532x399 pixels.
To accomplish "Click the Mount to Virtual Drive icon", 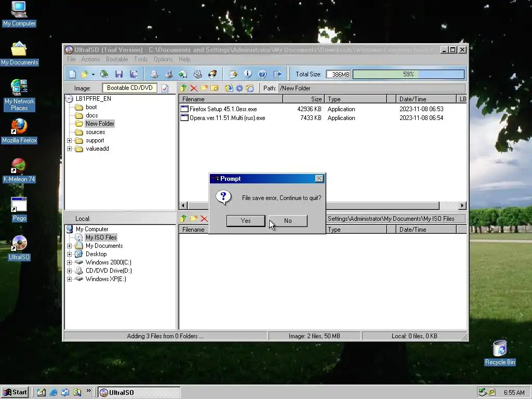I will (198, 74).
